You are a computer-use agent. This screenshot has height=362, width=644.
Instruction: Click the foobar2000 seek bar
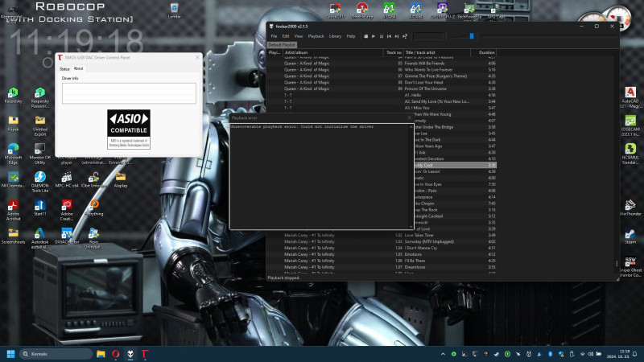[548, 36]
